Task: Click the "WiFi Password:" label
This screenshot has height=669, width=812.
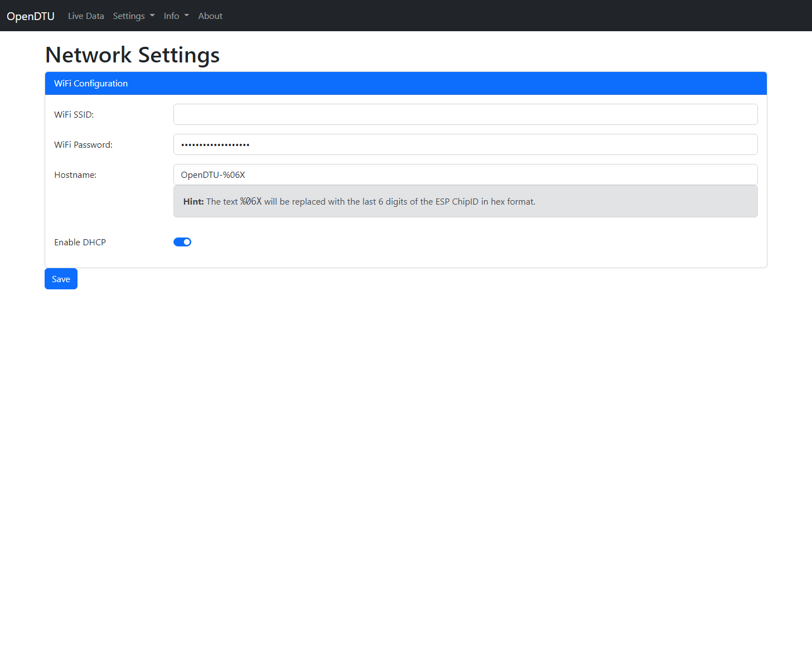Action: click(83, 145)
